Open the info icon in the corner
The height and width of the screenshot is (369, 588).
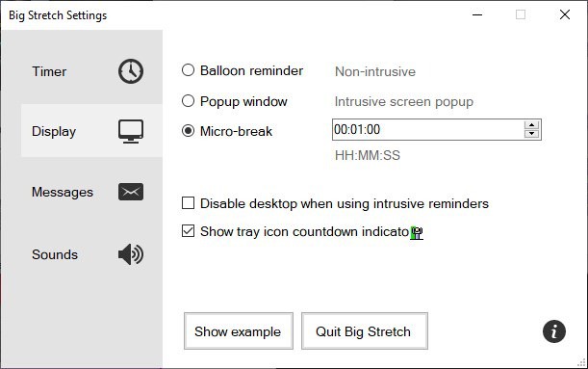[554, 331]
